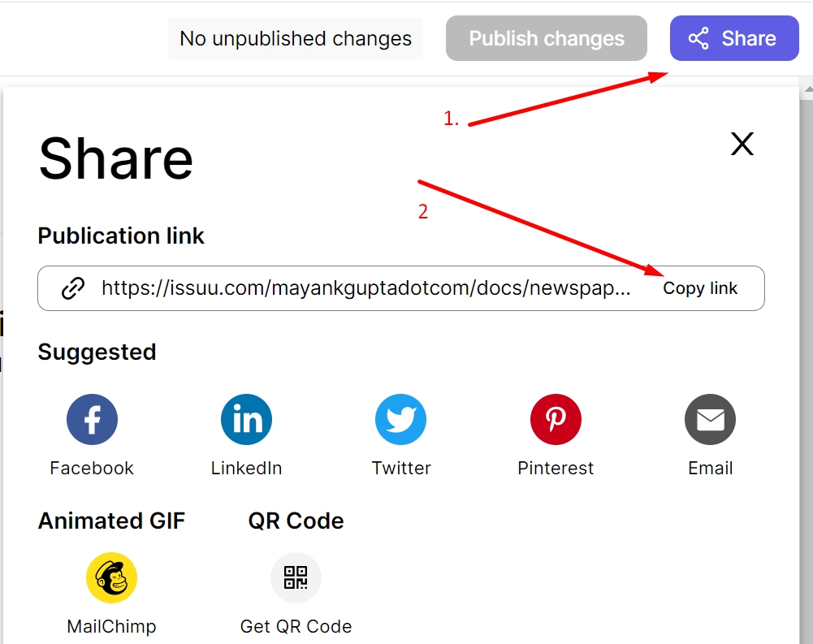Close the Share dialog
Screen dimensions: 813x644
[742, 143]
